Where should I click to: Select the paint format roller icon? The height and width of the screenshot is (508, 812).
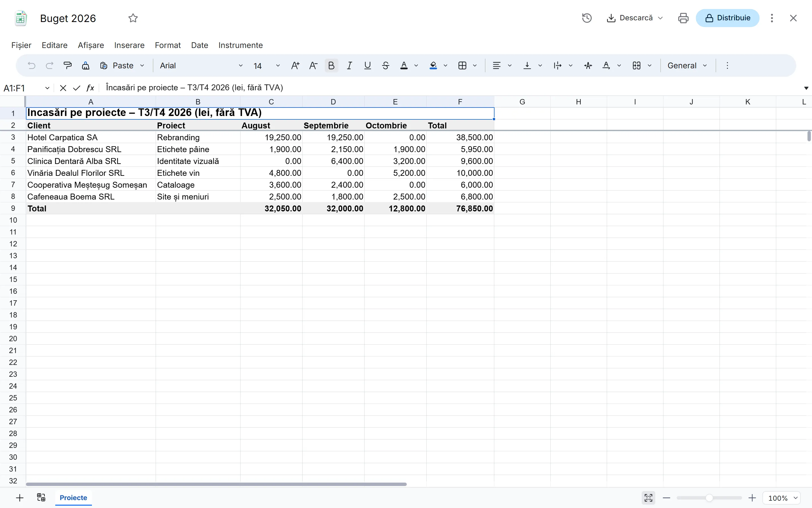coord(68,65)
